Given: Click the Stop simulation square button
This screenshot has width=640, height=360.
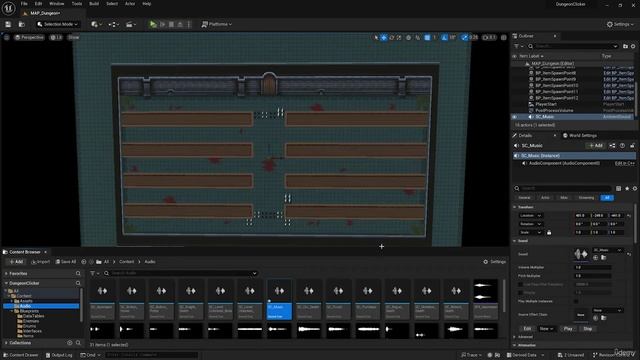Looking at the screenshot, I should pos(171,24).
